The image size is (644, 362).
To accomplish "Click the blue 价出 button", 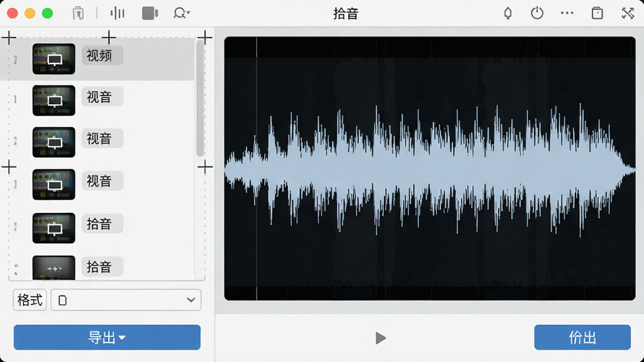I will [582, 337].
